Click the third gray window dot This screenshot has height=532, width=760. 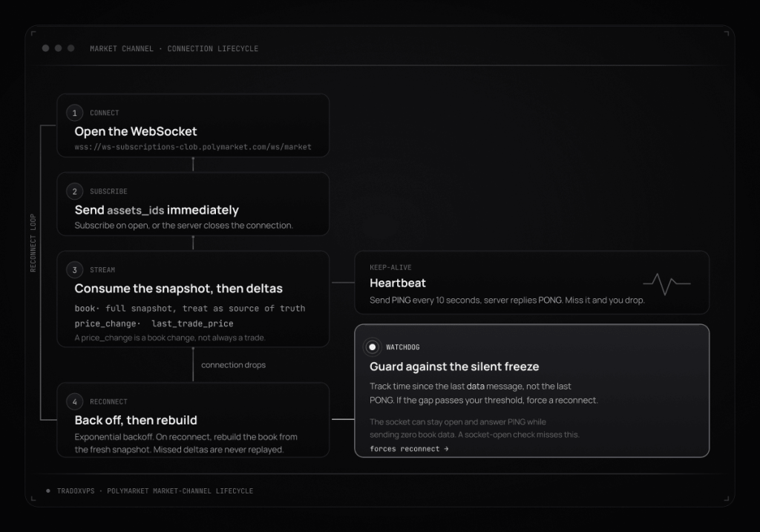71,48
